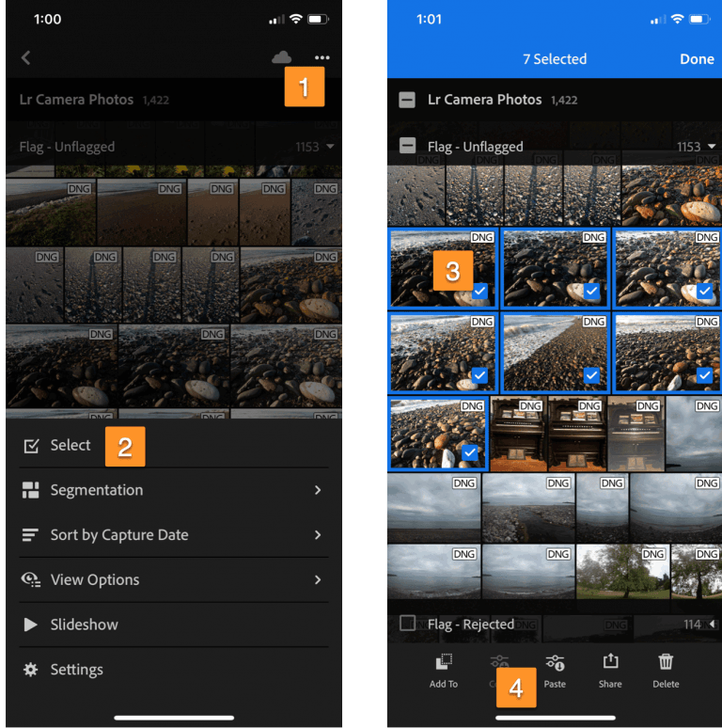Open the three-dot more options menu
The height and width of the screenshot is (728, 722).
pos(322,57)
